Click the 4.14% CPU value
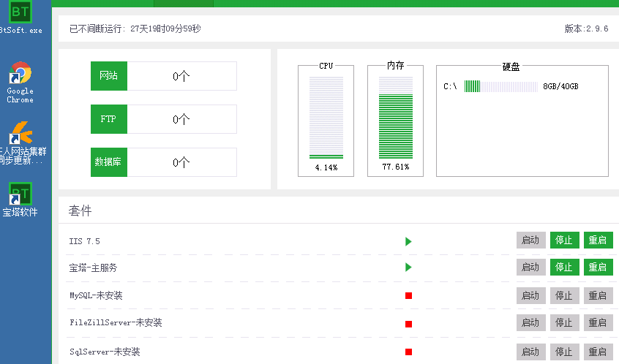619x364 pixels. tap(326, 167)
